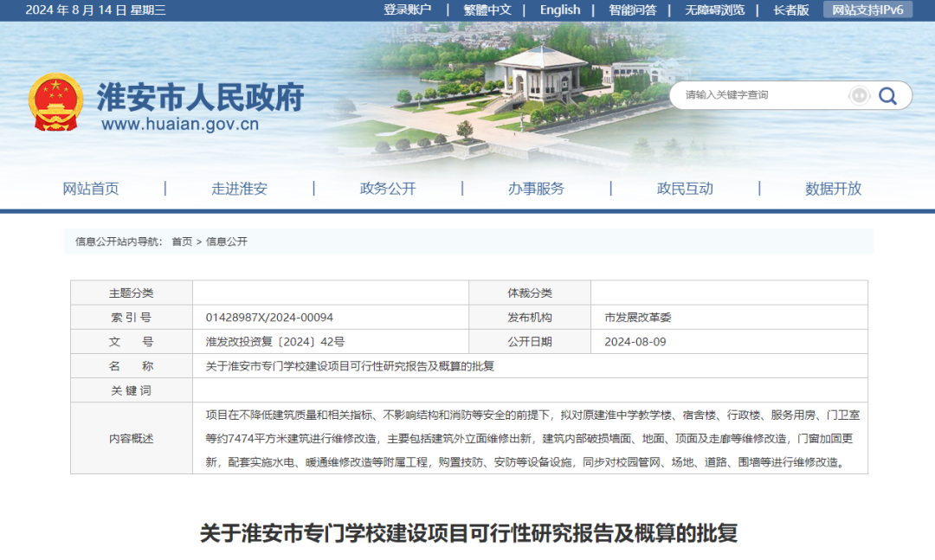Switch to 繁體中文 version

click(487, 10)
